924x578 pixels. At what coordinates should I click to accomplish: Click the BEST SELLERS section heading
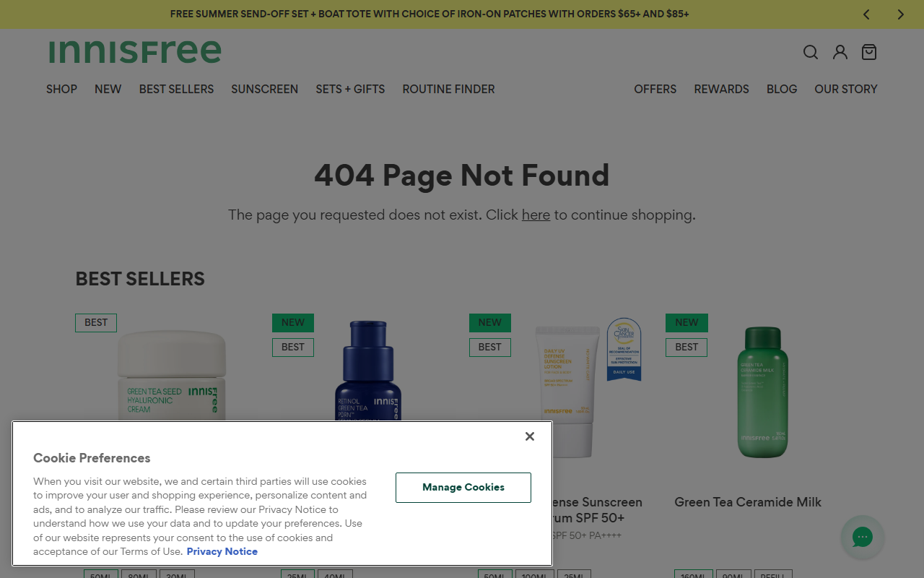(140, 279)
